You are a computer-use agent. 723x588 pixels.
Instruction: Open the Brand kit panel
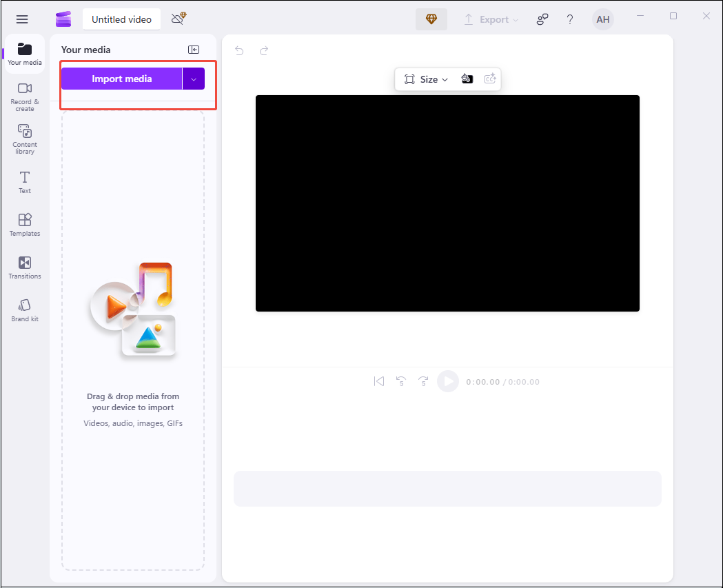click(x=24, y=310)
